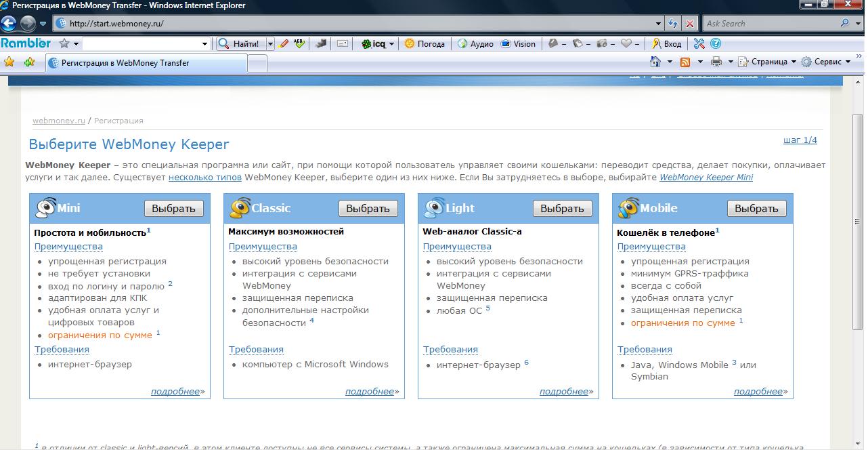Open a new blank tab
This screenshot has height=450, width=868.
[x=257, y=63]
